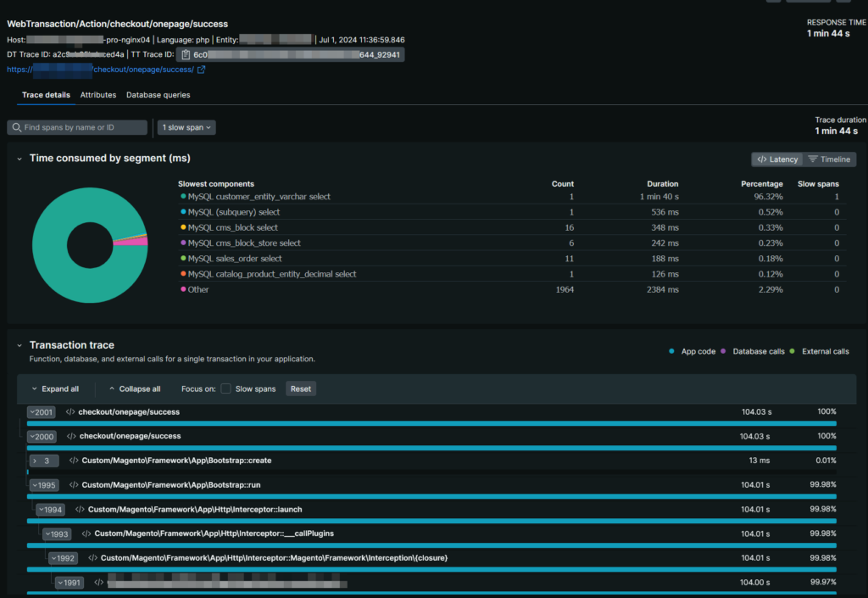Open the Database queries tab
Screen dimensions: 868x598
pyautogui.click(x=158, y=95)
